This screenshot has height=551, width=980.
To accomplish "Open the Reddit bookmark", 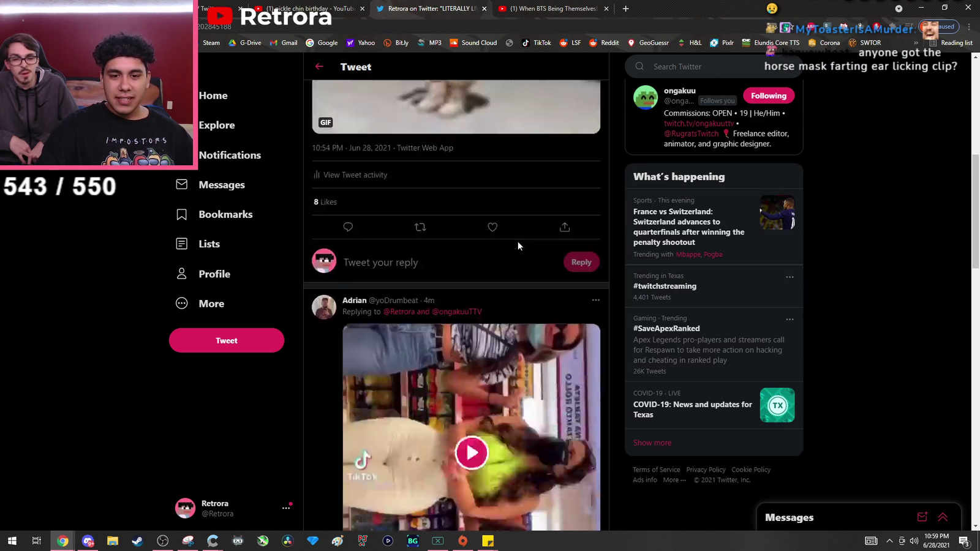I will click(604, 43).
